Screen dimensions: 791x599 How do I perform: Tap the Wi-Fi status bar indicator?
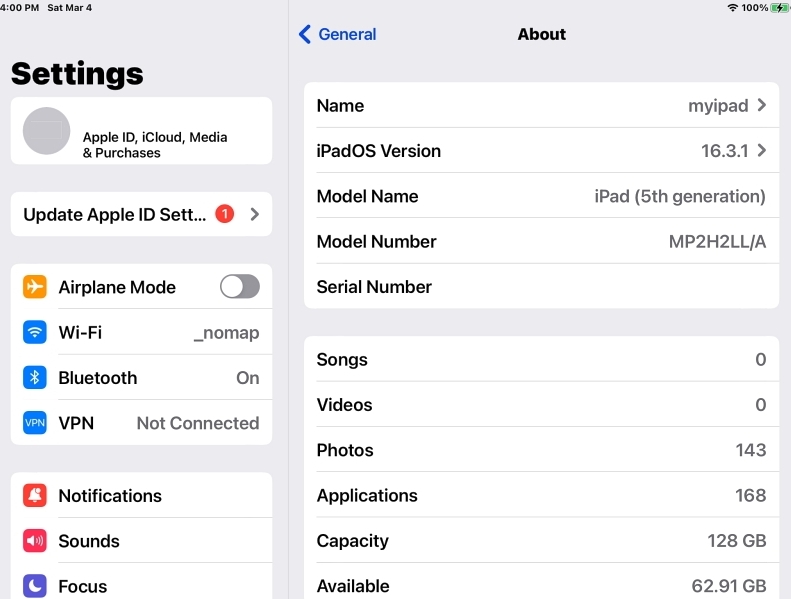click(732, 8)
